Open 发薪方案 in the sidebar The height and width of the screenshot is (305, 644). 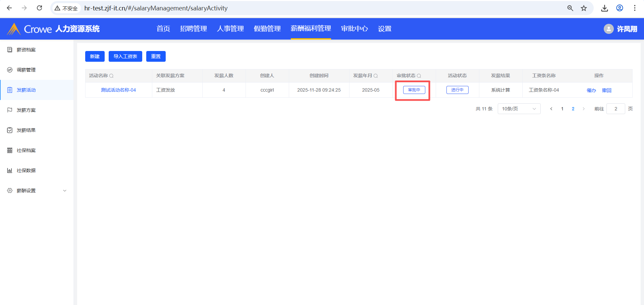(x=26, y=110)
